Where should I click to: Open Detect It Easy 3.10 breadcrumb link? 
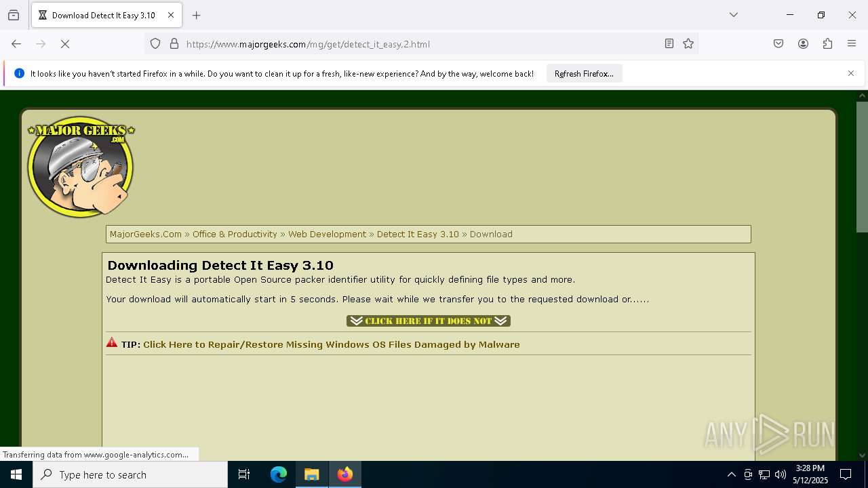pyautogui.click(x=418, y=234)
